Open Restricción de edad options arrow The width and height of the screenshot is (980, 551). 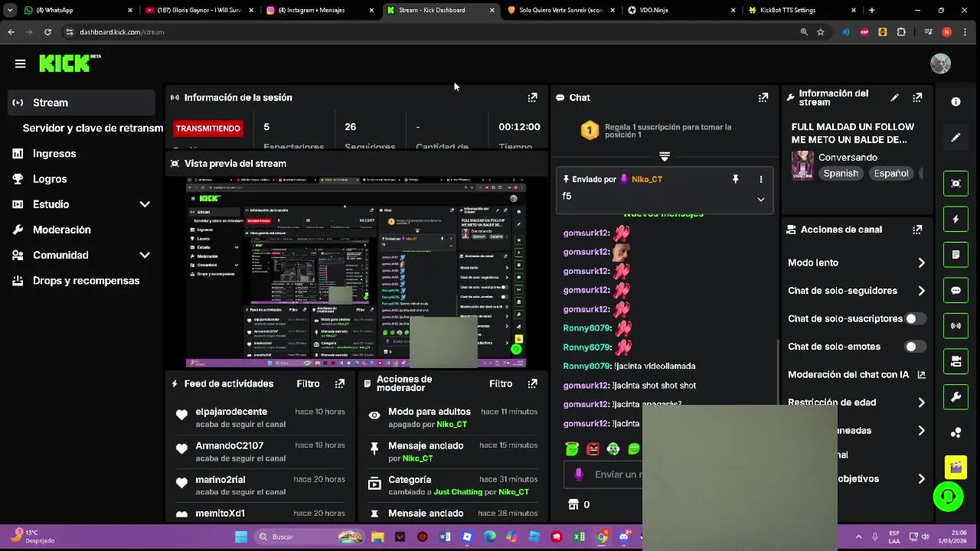[921, 403]
